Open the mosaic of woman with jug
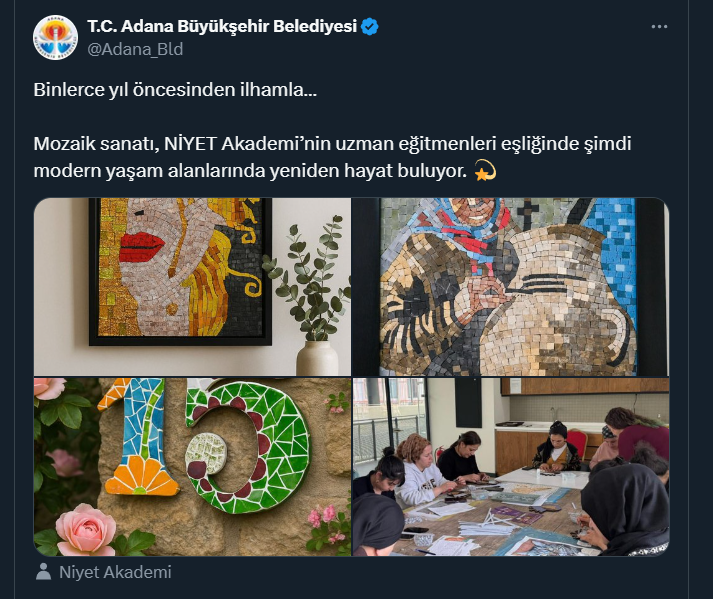This screenshot has width=713, height=599. pos(511,287)
